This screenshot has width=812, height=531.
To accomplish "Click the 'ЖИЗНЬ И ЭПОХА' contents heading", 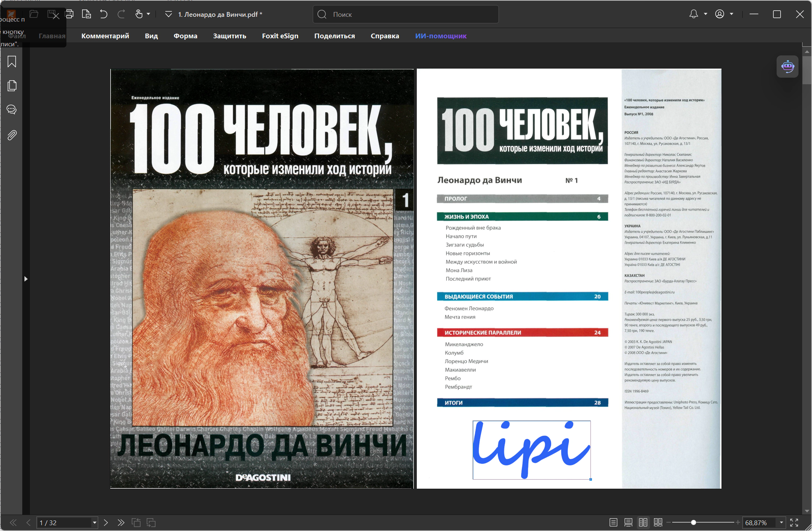I will (466, 217).
